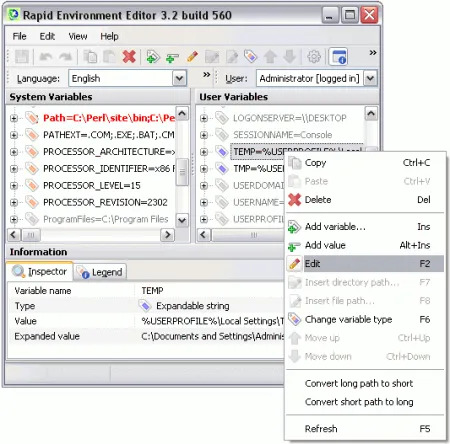Expand the Path system variable node
Screen dimensions: 450x444
(x=14, y=118)
